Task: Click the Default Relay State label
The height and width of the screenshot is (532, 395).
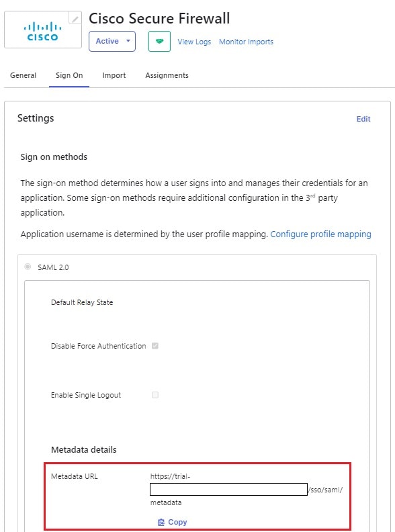Action: tap(82, 302)
